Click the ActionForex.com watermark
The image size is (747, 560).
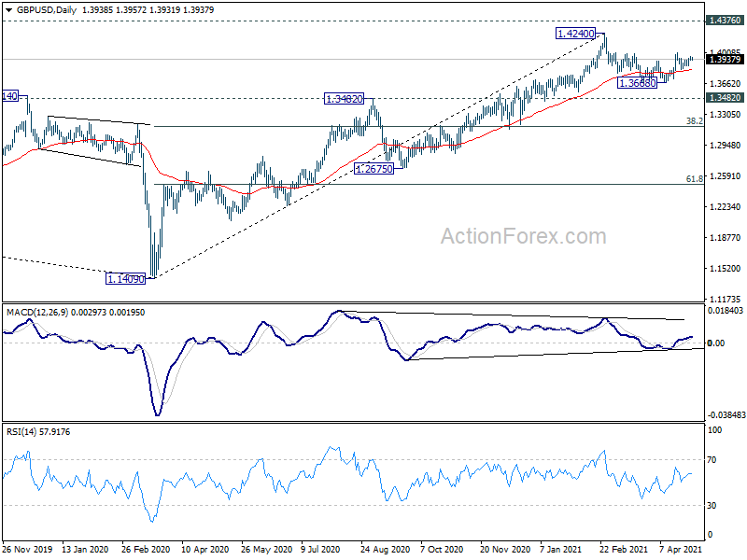(x=523, y=236)
